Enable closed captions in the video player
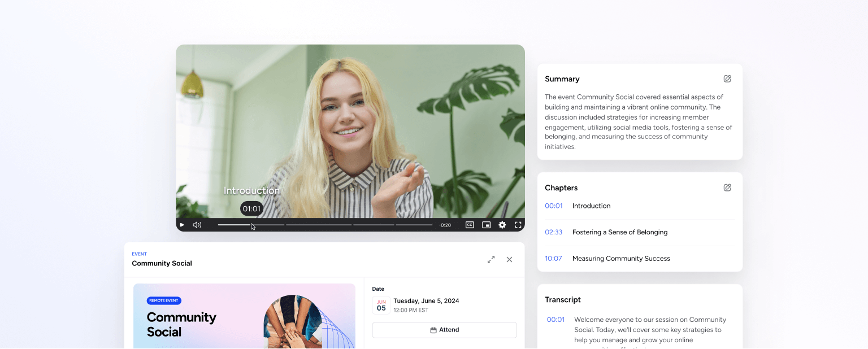Viewport: 868px width, 349px height. pos(470,225)
